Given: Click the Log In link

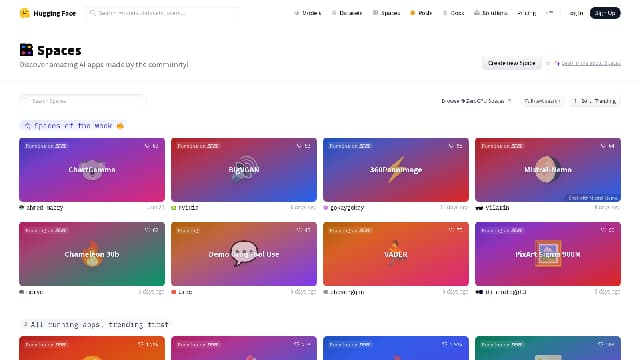Looking at the screenshot, I should tap(576, 13).
